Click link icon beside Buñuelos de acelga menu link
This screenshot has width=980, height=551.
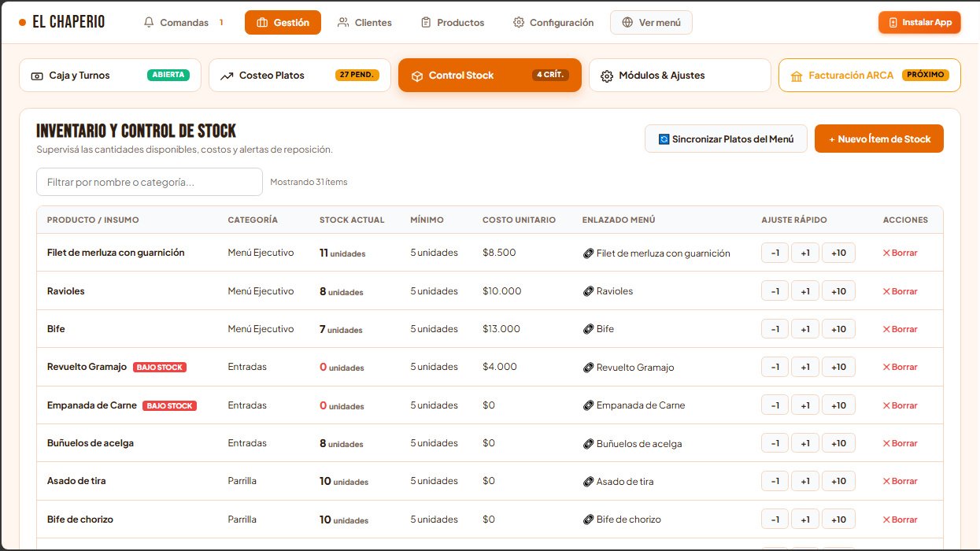point(588,444)
